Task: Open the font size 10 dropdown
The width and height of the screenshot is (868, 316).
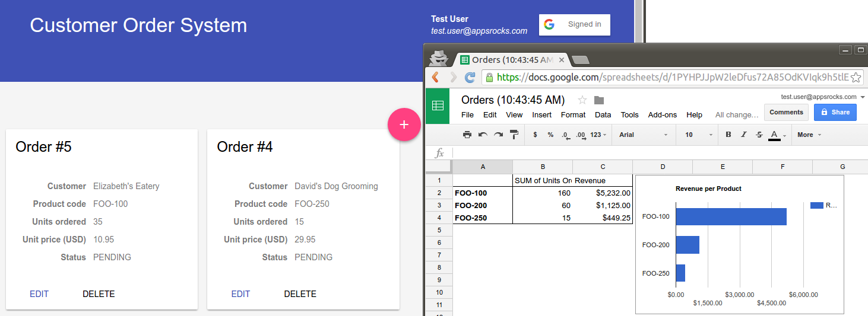Action: point(698,135)
